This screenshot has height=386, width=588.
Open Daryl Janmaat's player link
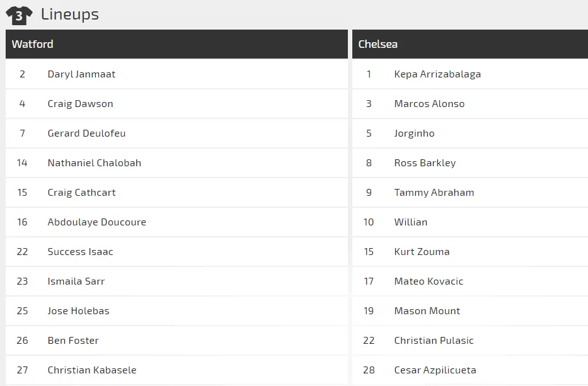[81, 74]
